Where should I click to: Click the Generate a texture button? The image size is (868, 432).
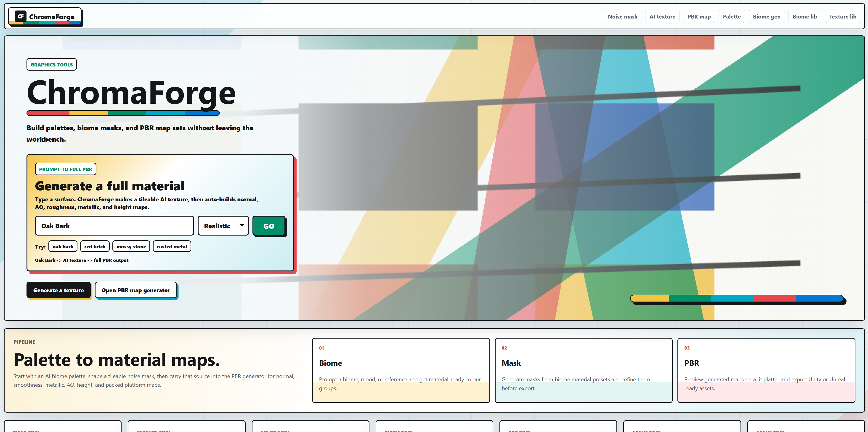coord(59,290)
